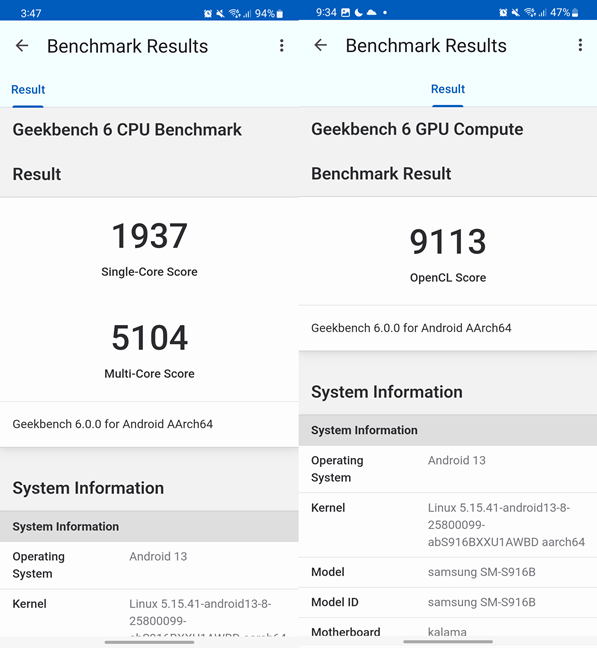Tap Model ID value samsung SM-S916B
This screenshot has width=597, height=648.
click(481, 603)
